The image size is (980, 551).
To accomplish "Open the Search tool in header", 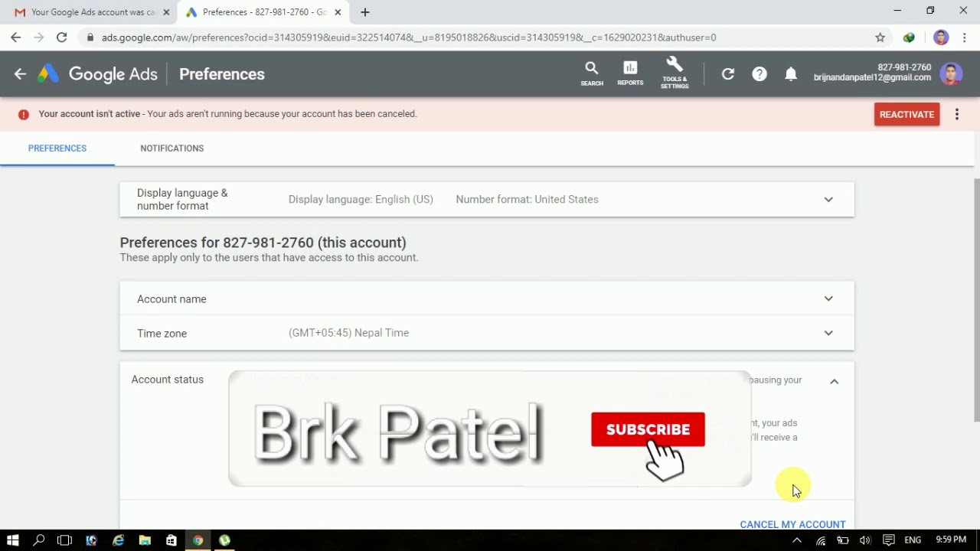I will pyautogui.click(x=592, y=73).
